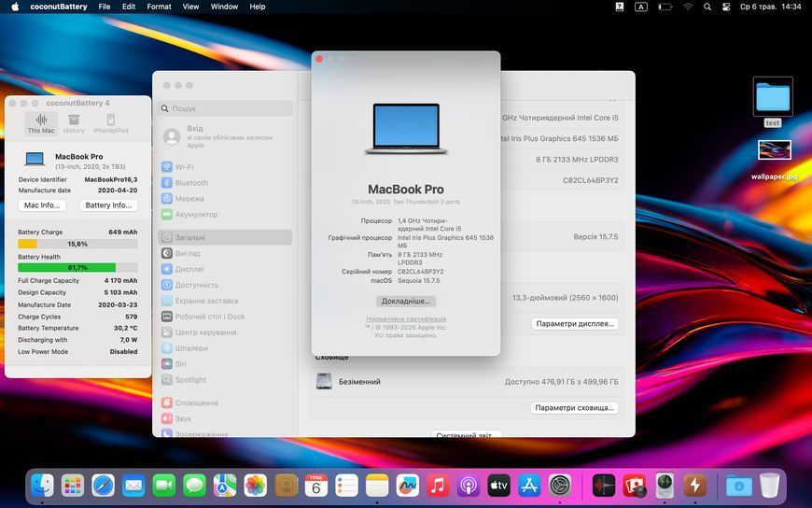Open FaceTime from the Dock
Image resolution: width=812 pixels, height=508 pixels.
[164, 486]
